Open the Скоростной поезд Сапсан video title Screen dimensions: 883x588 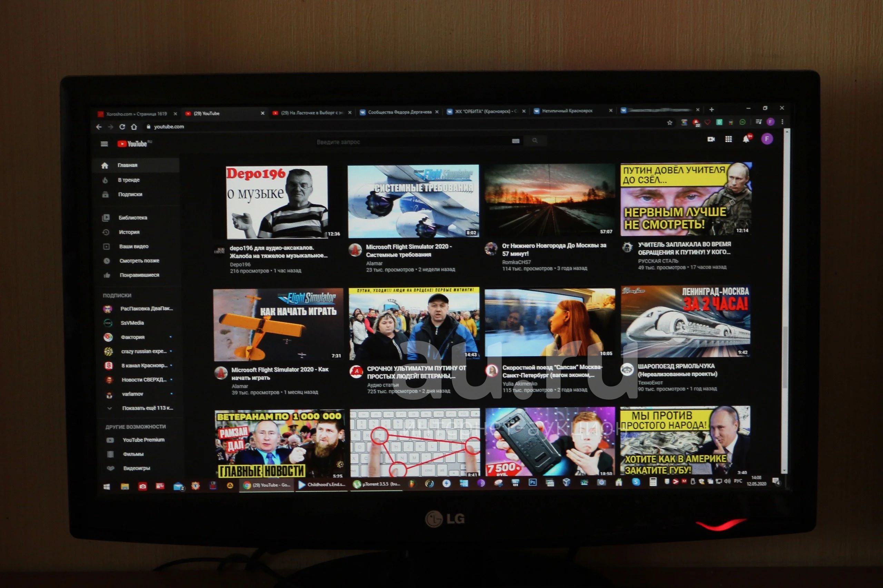(552, 371)
